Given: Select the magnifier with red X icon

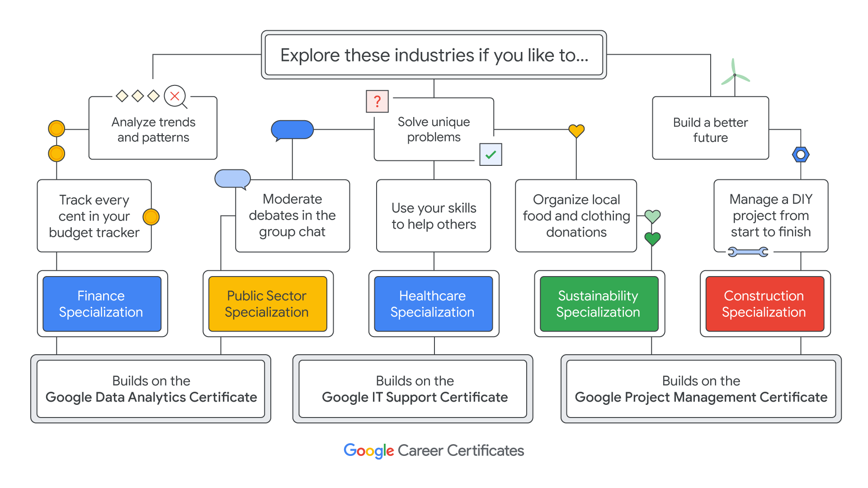Looking at the screenshot, I should [175, 96].
